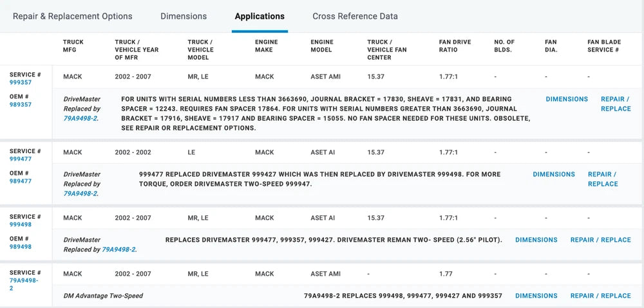Select the Applications tab
644x308 pixels.
click(x=260, y=16)
